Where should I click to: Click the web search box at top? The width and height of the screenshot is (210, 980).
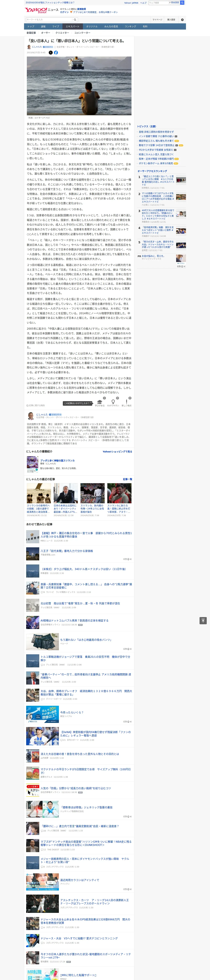pyautogui.click(x=158, y=3)
